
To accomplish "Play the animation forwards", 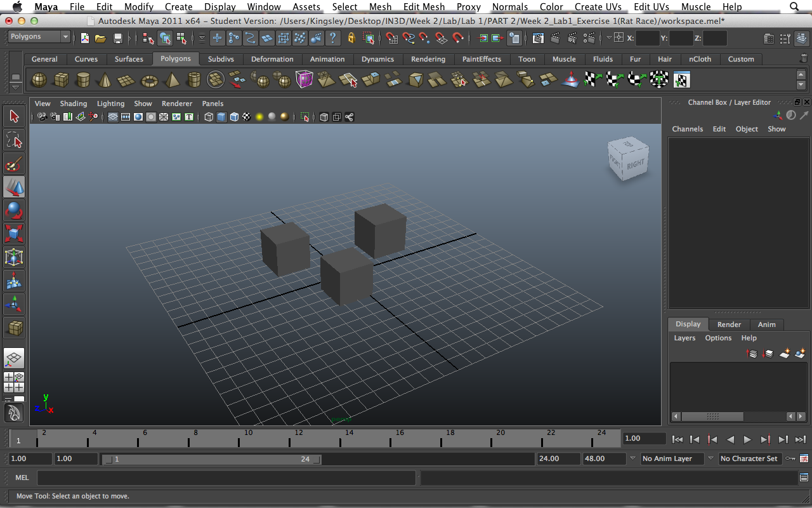I will [747, 439].
